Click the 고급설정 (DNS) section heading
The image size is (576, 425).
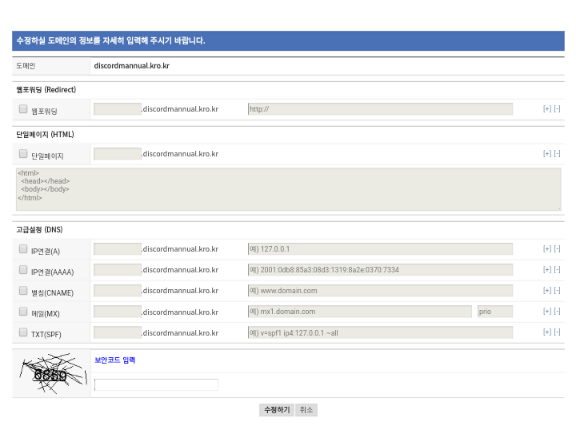(39, 230)
